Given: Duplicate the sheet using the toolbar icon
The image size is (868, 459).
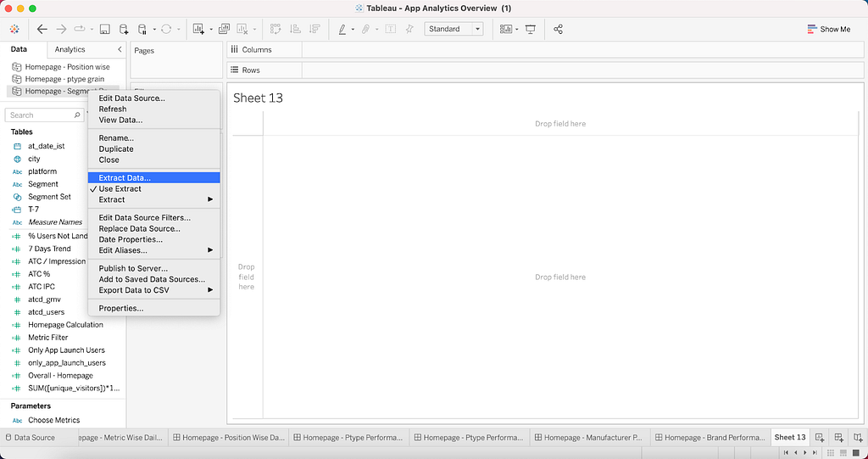Looking at the screenshot, I should (x=224, y=29).
